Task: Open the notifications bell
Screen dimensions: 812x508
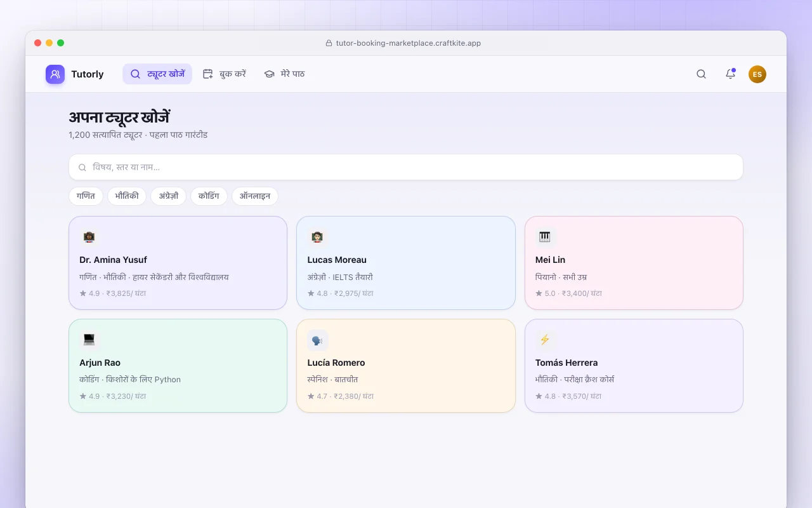Action: pyautogui.click(x=730, y=74)
